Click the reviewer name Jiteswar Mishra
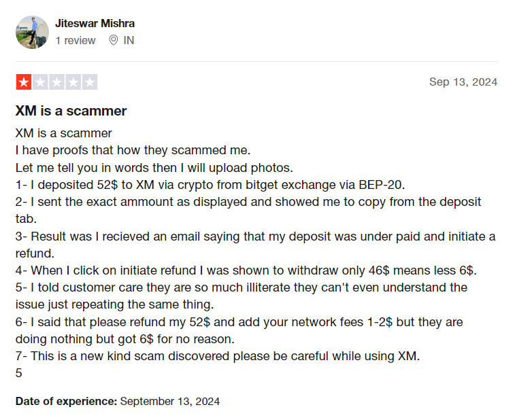The width and height of the screenshot is (515, 420). [x=95, y=24]
